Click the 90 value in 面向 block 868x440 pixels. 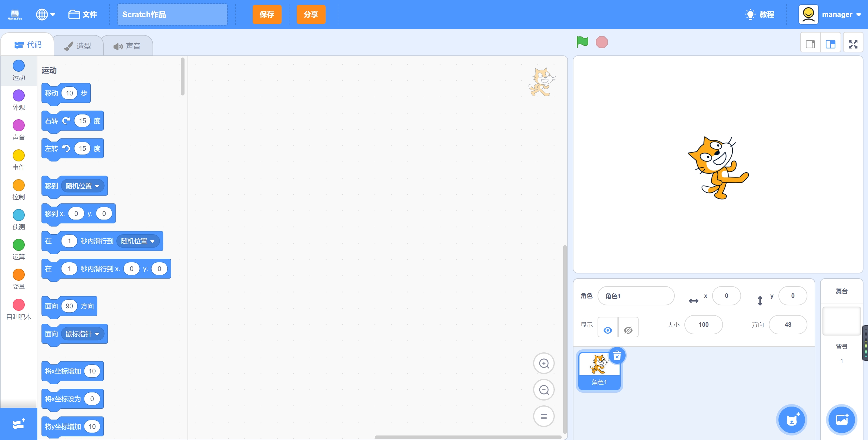[x=69, y=306]
